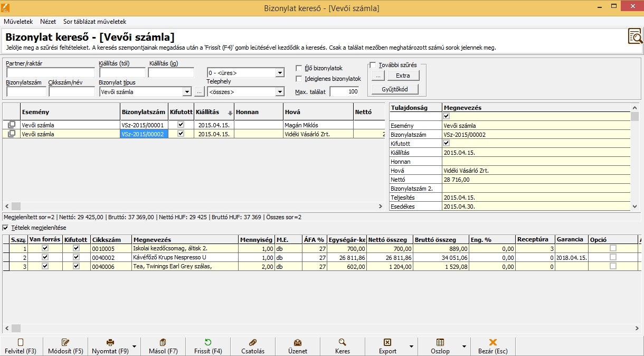Image resolution: width=644 pixels, height=356 pixels.
Task: Uncheck Tételek megjelenítése checkbox
Action: [x=6, y=228]
